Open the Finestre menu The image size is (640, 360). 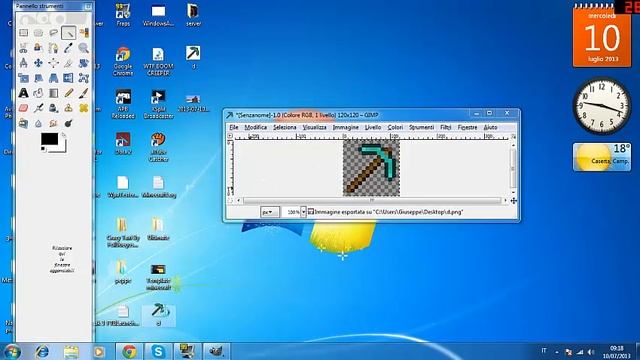coord(467,127)
